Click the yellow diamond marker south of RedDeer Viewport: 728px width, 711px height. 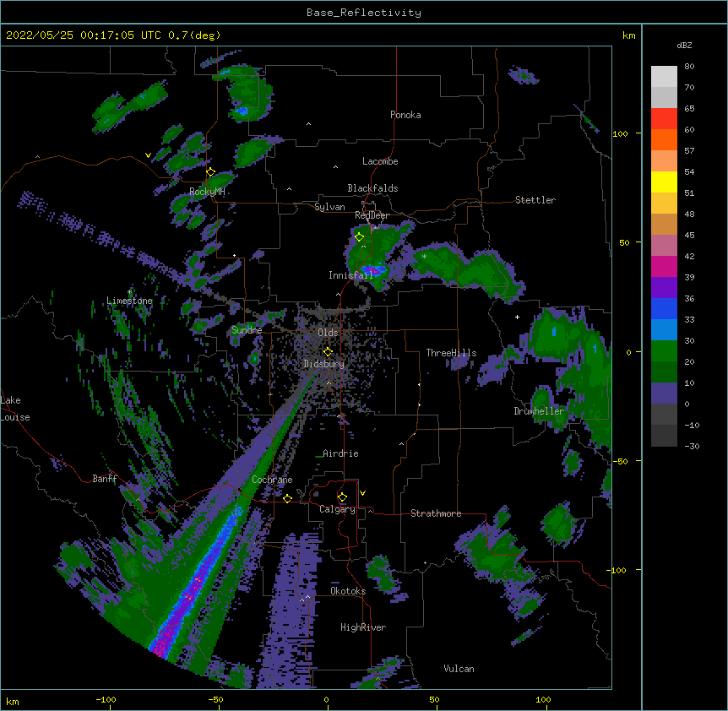tap(359, 237)
